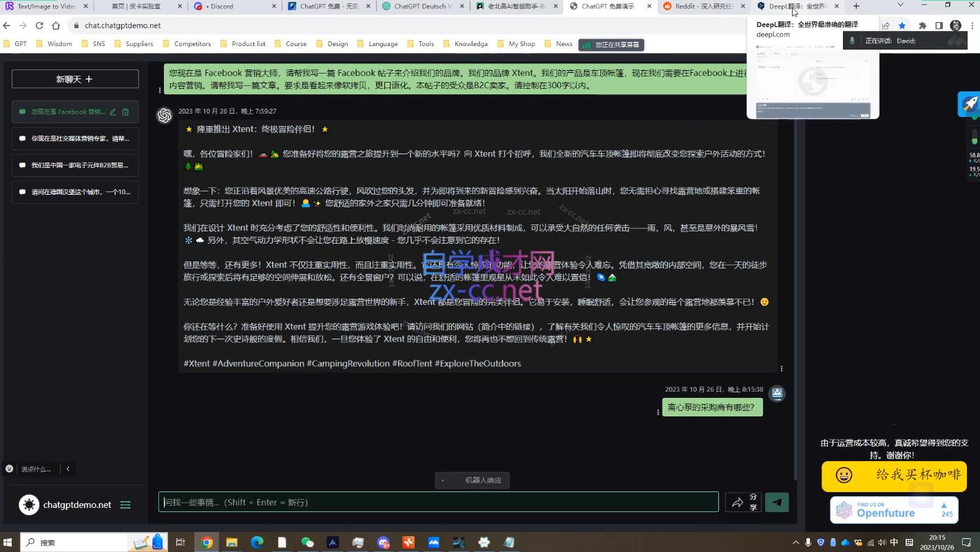
Task: Open WeChat from the taskbar
Action: 307,542
